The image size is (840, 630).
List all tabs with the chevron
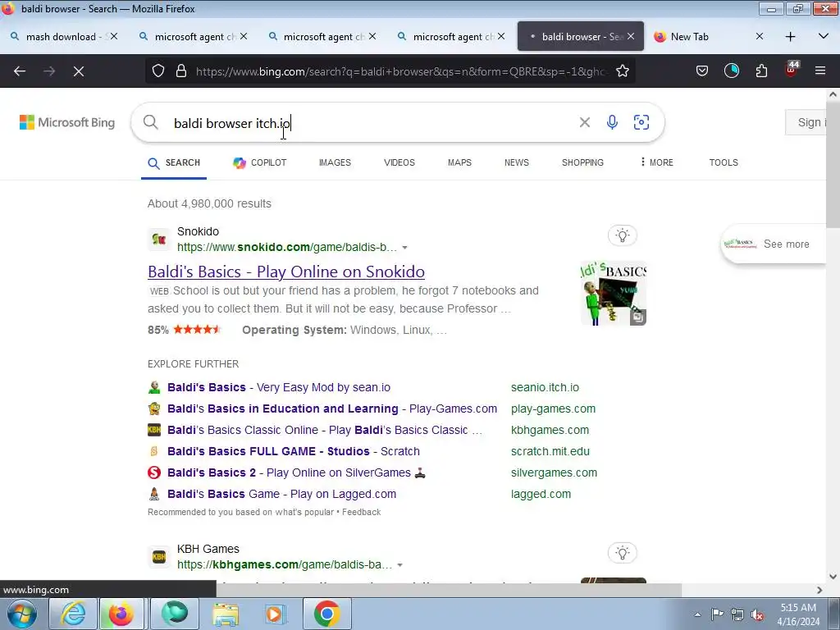824,36
